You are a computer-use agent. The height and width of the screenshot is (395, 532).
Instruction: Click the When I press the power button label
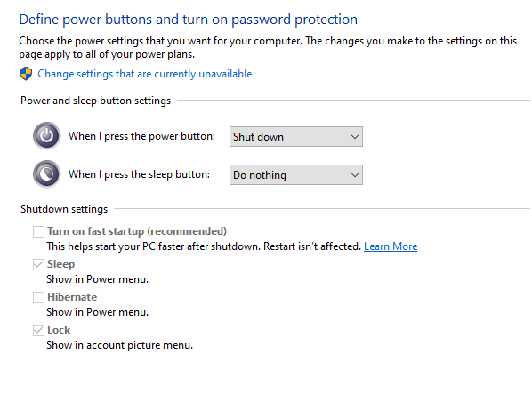pyautogui.click(x=141, y=136)
